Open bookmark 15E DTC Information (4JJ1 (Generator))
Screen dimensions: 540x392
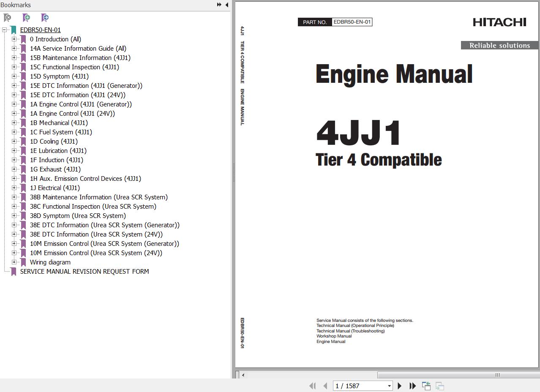click(86, 86)
